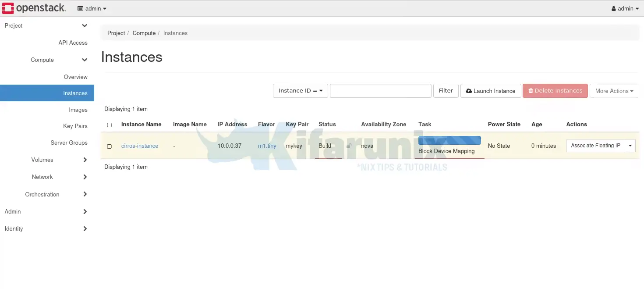Click the instance search input field
Viewport: 644px width, 289px height.
pyautogui.click(x=380, y=91)
